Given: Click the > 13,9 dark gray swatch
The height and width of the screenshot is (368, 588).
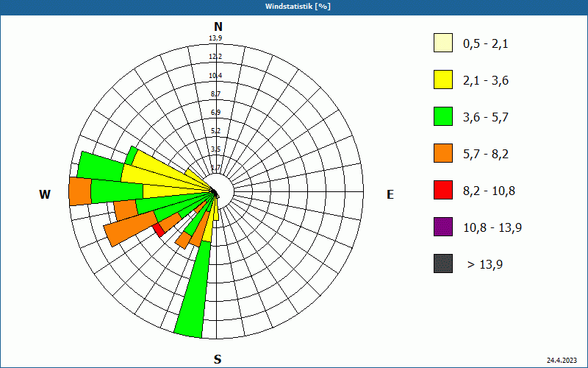Looking at the screenshot, I should [x=443, y=263].
